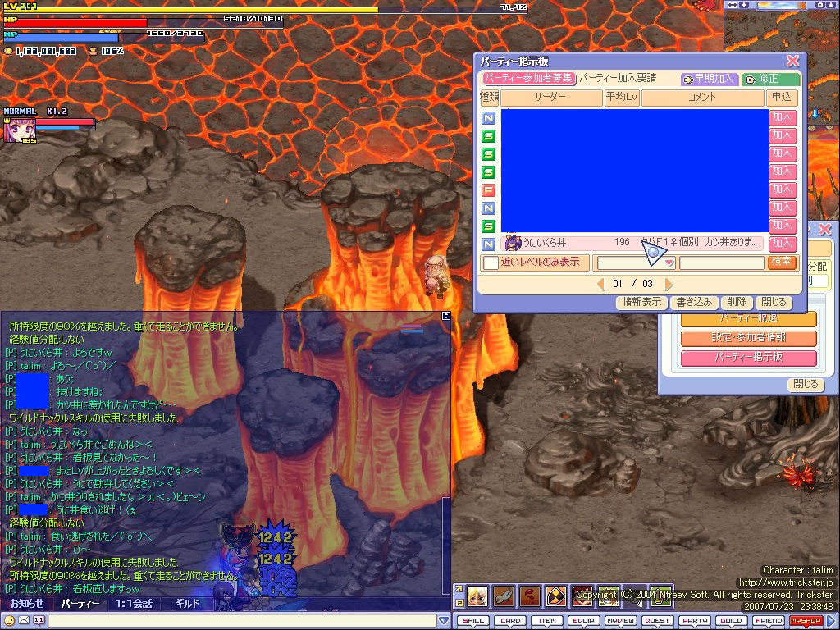This screenshot has height=630, width=840.
Task: Click the minimap zoom-in plus button
Action: pos(743,5)
